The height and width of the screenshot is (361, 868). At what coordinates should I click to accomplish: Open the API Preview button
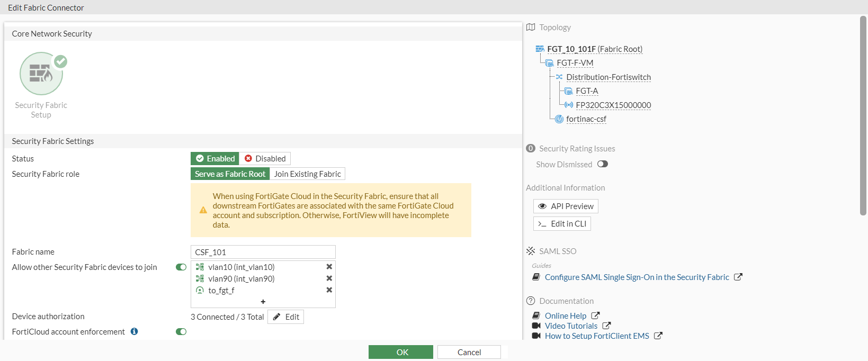pyautogui.click(x=566, y=206)
